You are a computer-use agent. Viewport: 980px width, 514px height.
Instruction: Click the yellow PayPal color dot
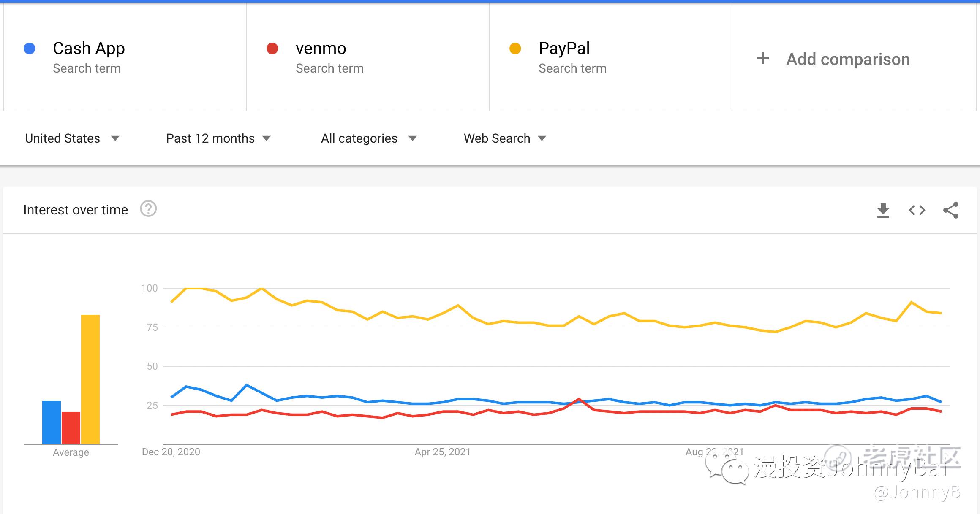coord(515,49)
